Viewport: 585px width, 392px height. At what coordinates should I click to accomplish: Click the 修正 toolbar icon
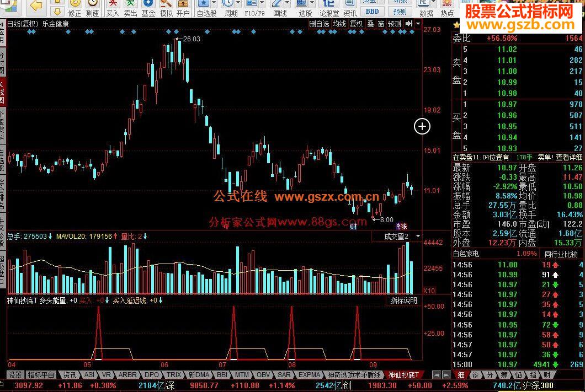75,8
